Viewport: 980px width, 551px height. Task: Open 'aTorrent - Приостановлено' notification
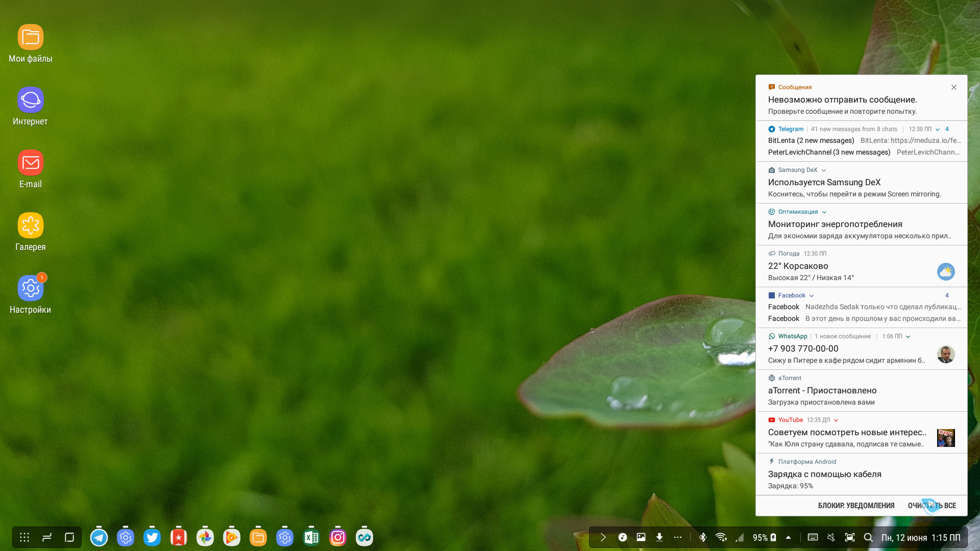(862, 391)
